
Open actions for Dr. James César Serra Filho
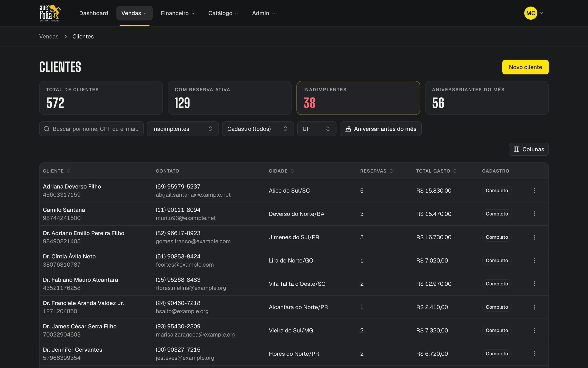(534, 331)
